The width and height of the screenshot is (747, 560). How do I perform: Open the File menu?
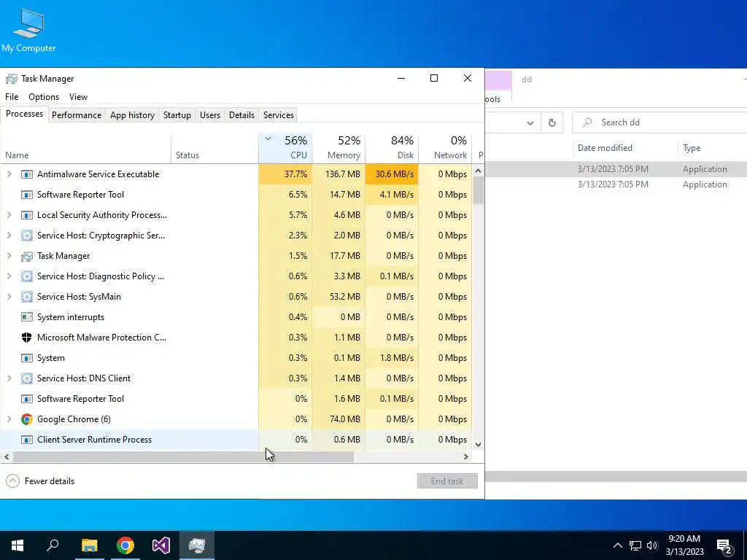(x=12, y=97)
